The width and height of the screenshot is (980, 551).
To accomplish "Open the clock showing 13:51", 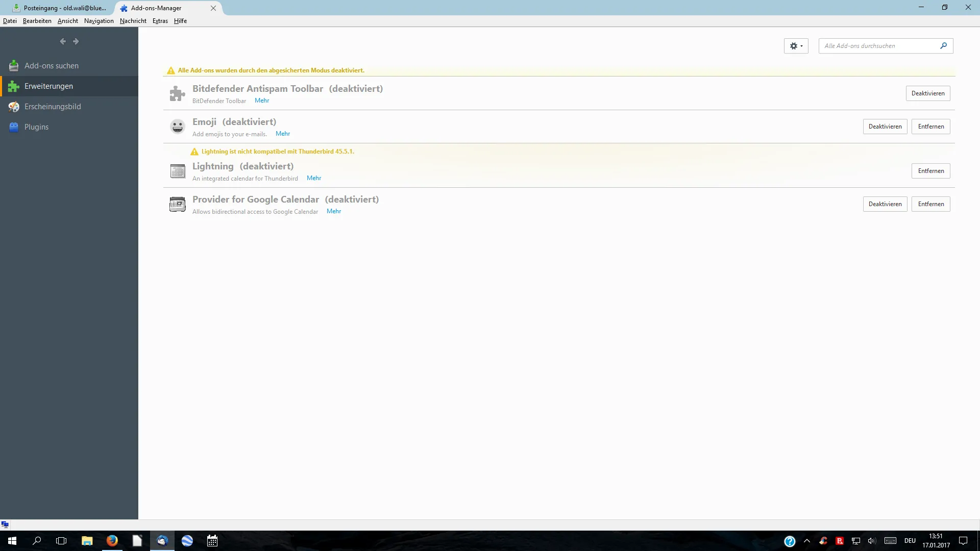I will (x=936, y=541).
